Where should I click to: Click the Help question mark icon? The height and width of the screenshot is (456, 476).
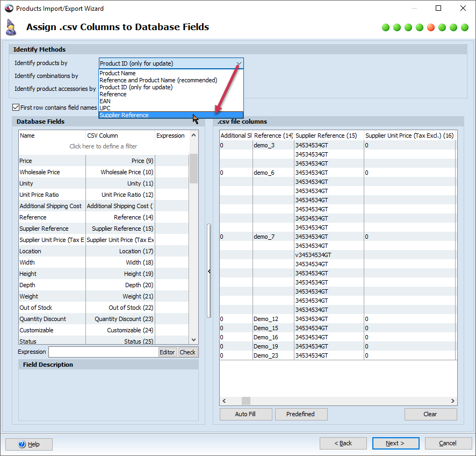click(x=22, y=444)
